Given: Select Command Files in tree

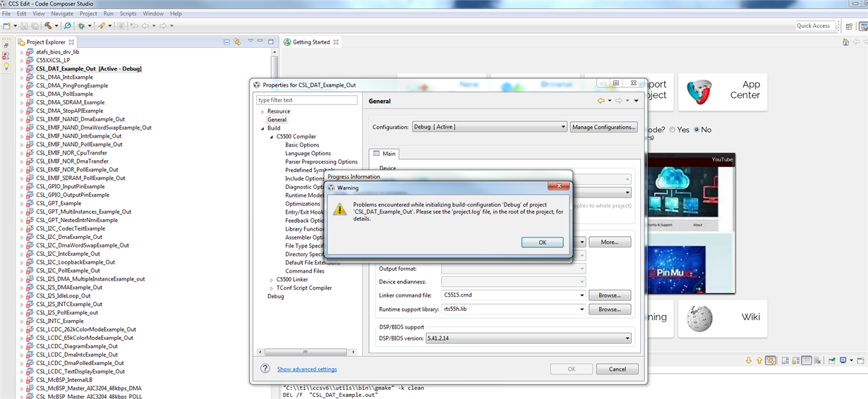Looking at the screenshot, I should (x=305, y=271).
